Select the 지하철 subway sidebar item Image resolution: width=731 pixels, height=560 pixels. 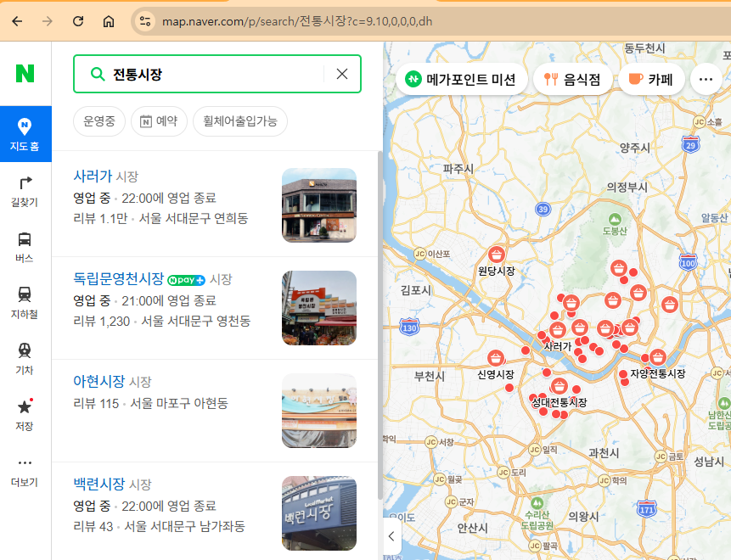pos(25,303)
